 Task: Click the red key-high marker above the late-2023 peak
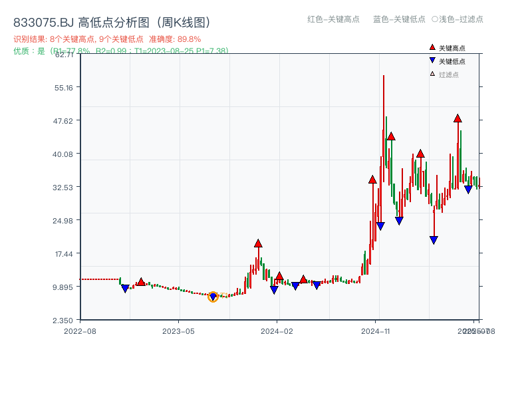coord(258,243)
